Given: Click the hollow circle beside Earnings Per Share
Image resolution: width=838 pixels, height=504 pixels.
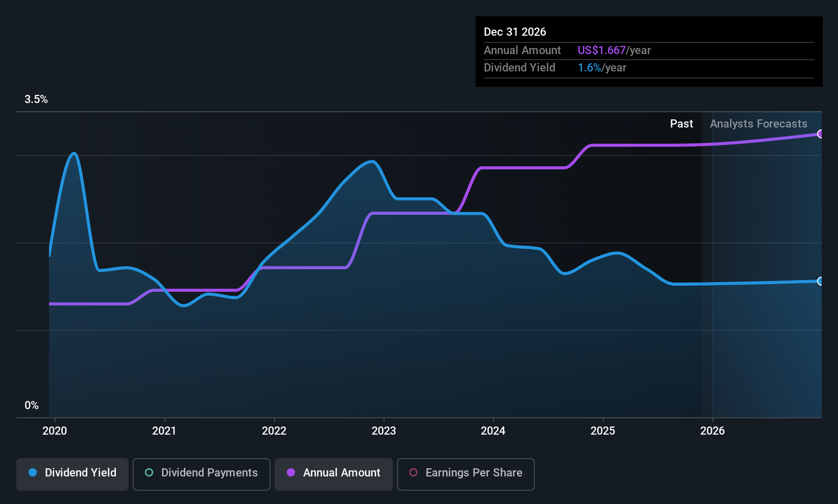Looking at the screenshot, I should click(x=413, y=473).
